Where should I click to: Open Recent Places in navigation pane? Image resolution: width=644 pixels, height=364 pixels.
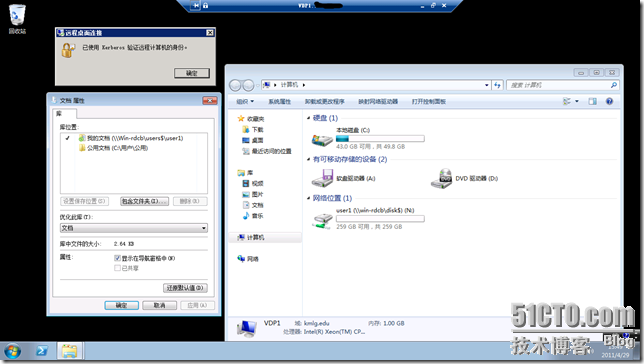tap(267, 151)
